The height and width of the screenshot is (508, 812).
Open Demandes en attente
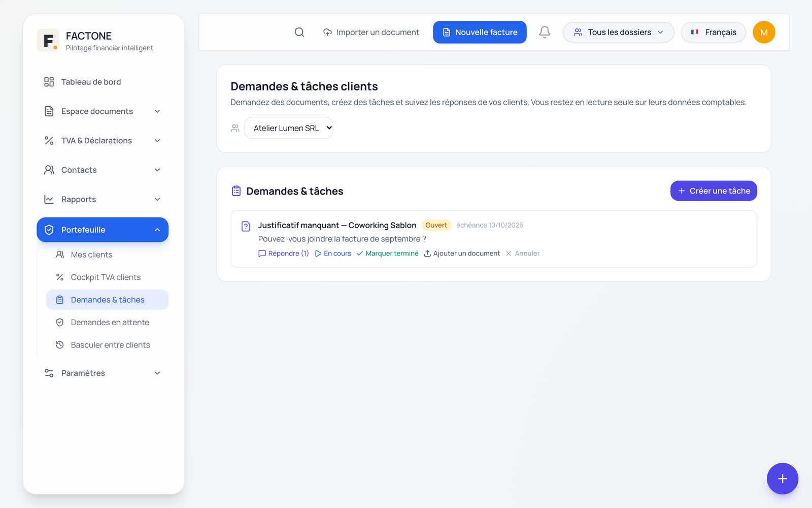[107, 323]
